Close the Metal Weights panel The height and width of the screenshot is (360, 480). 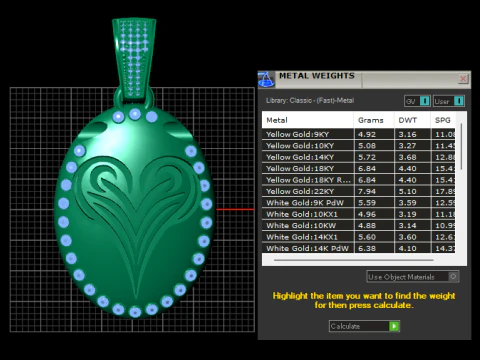tap(463, 79)
